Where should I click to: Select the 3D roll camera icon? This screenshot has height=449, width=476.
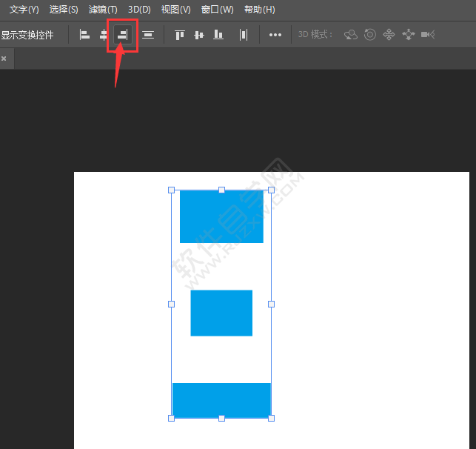(369, 34)
